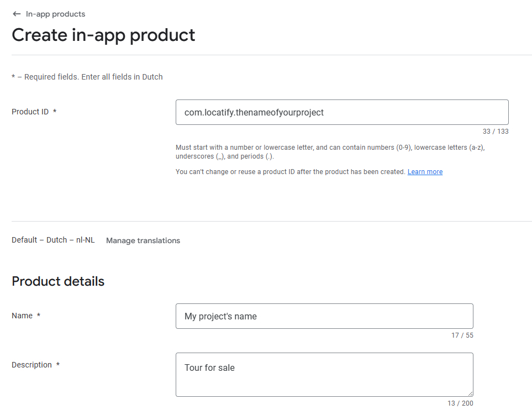Viewport: 532px width, 420px height.
Task: Go back via In-app products breadcrumb
Action: click(55, 14)
